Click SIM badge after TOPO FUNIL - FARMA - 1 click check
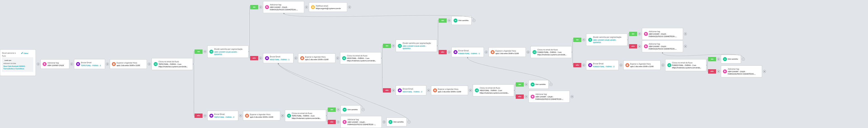Image resolution: width=868 pixels, height=128 pixels. pos(198,52)
